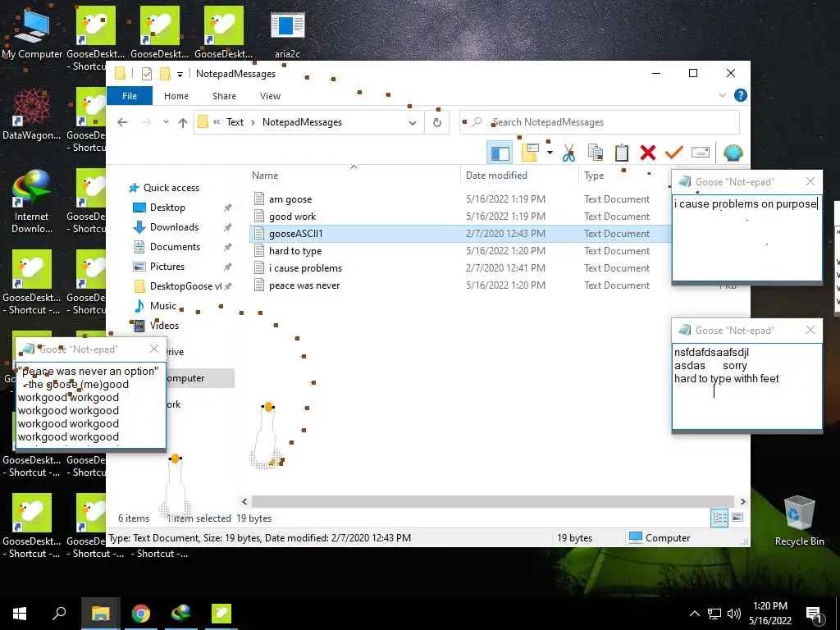Click in the 'i cause problems on purpose' text area
Image resolution: width=840 pixels, height=630 pixels.
click(x=746, y=237)
